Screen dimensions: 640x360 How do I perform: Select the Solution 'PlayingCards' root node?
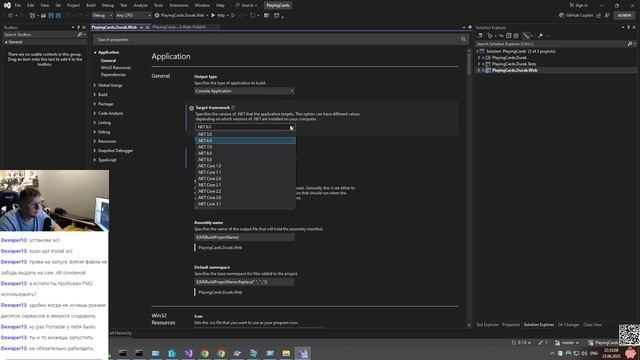click(x=520, y=51)
